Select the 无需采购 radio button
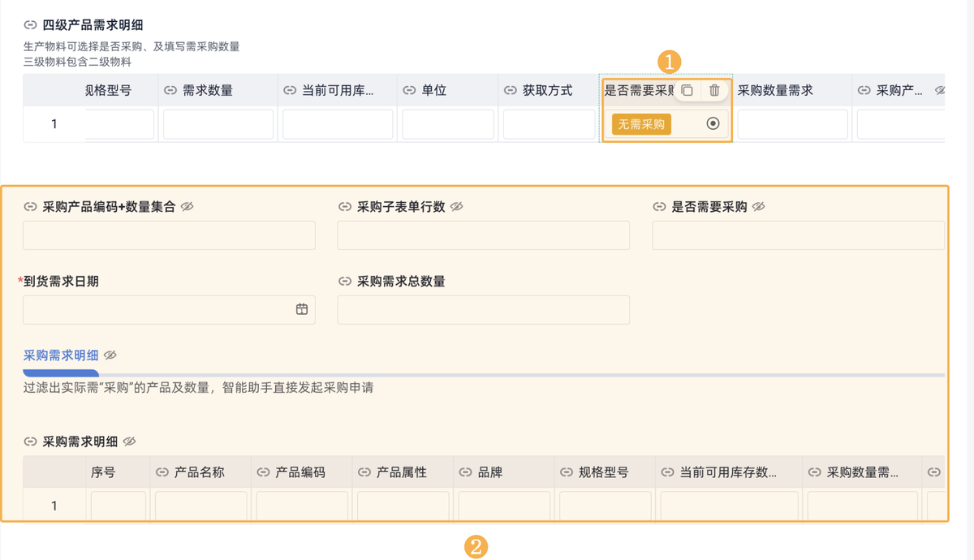The width and height of the screenshot is (974, 560). click(x=713, y=124)
